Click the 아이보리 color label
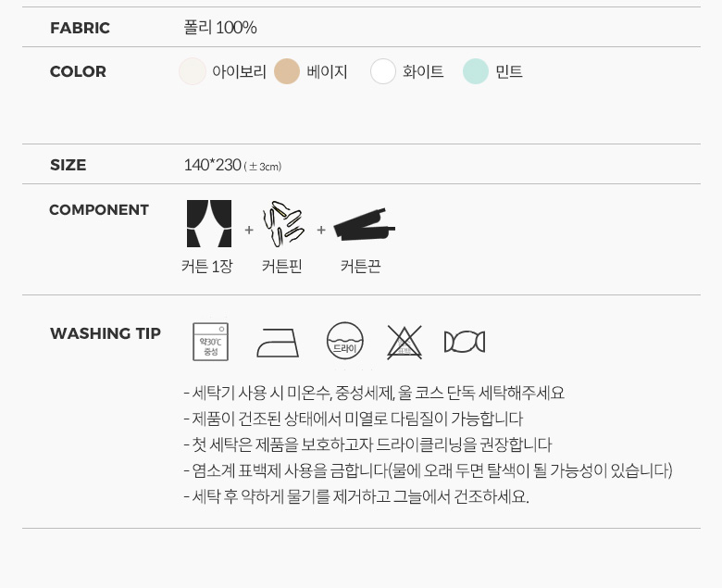Image resolution: width=722 pixels, height=588 pixels. pyautogui.click(x=239, y=72)
